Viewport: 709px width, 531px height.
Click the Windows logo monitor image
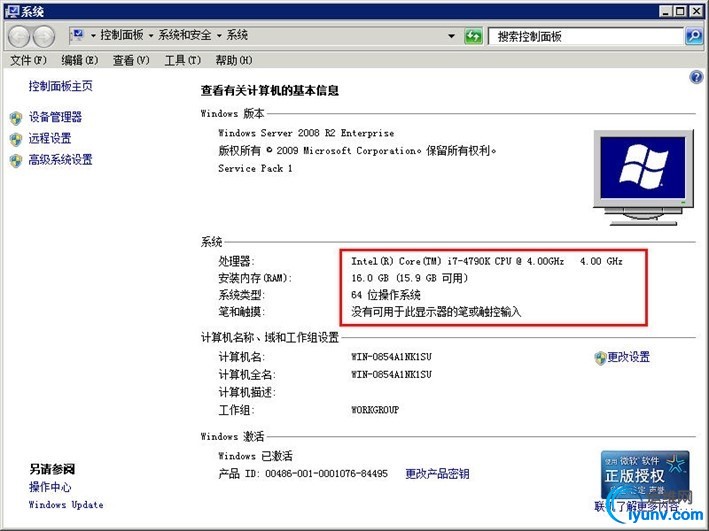(643, 177)
